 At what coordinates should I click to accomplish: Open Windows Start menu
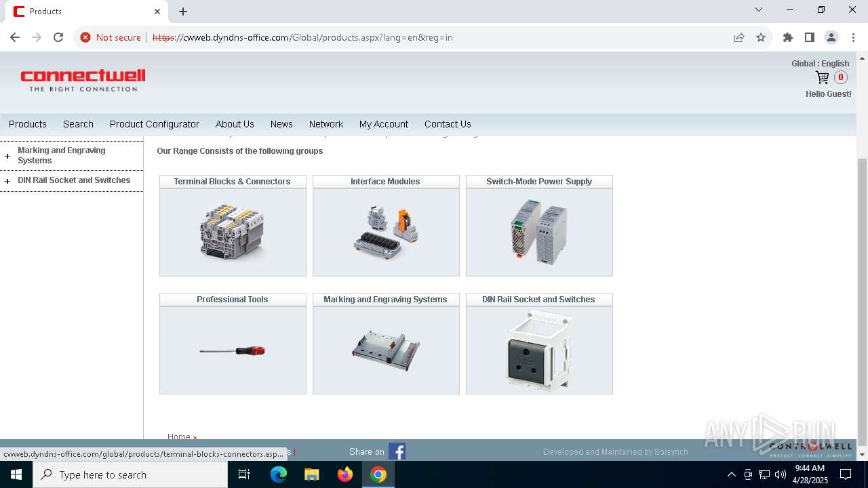click(16, 474)
